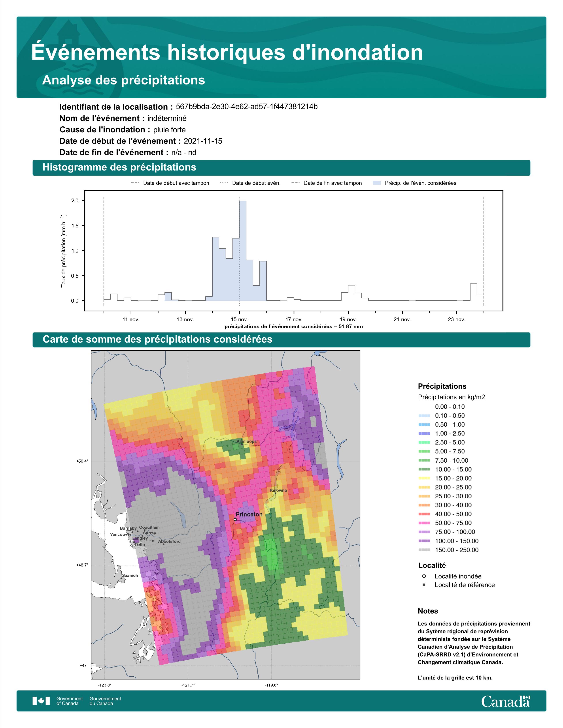This screenshot has width=563, height=728.
Task: Click the Saanich reference dot on map
Action: coord(121,578)
